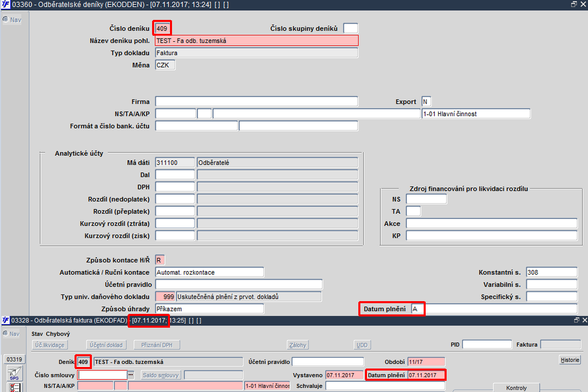
Task: Click the Variabilní s. field
Action: click(552, 284)
